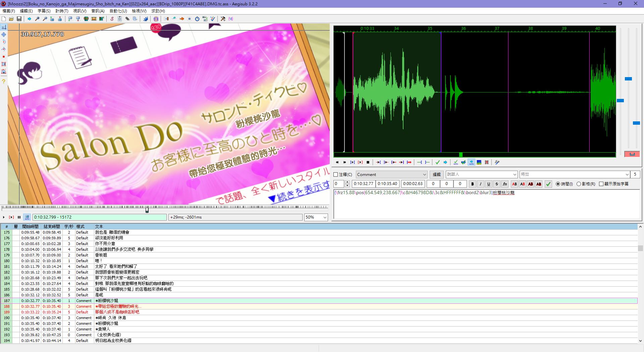Expand the 特效 effect dropdown
This screenshot has height=352, width=644.
pos(627,175)
